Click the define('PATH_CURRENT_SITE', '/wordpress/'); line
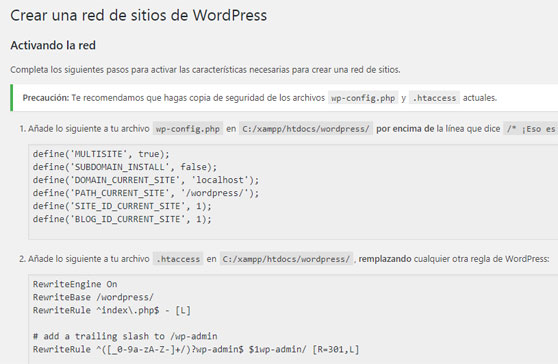Screen dimensions: 558x364 [x=146, y=193]
